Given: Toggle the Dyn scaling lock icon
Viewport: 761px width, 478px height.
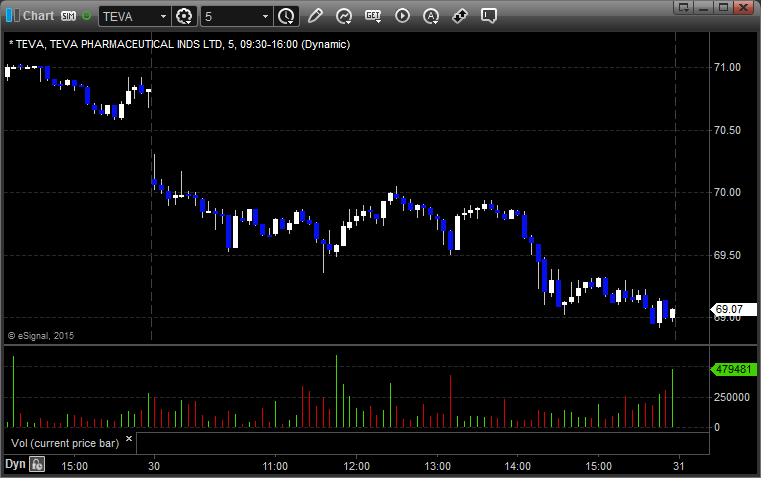Looking at the screenshot, I should coord(37,464).
